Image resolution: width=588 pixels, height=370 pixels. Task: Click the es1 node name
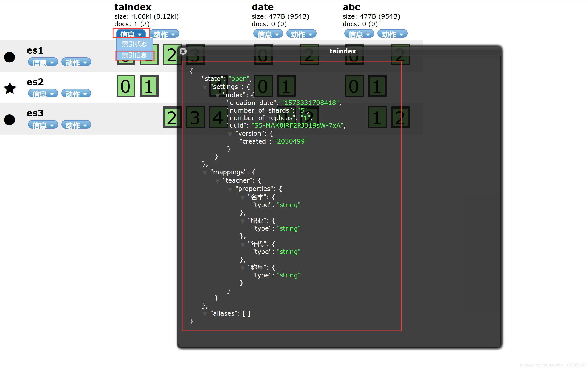(35, 50)
